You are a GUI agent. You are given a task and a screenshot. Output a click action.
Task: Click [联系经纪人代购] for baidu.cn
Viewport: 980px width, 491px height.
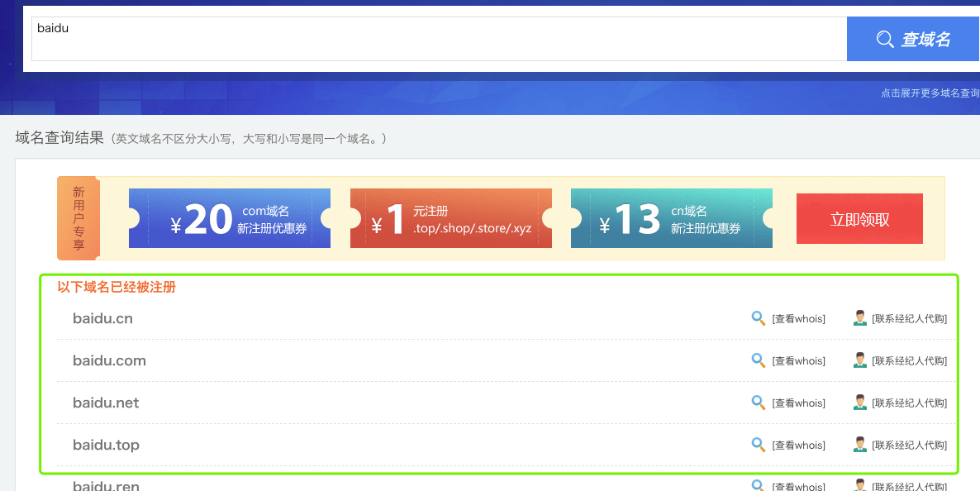coord(910,319)
